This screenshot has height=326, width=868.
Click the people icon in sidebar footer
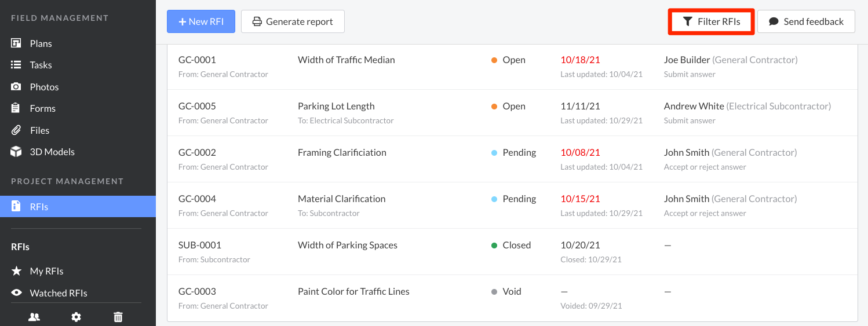pyautogui.click(x=34, y=317)
